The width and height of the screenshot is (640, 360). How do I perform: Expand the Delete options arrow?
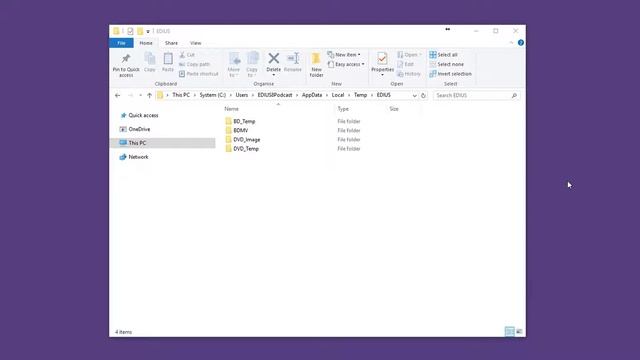click(x=273, y=75)
